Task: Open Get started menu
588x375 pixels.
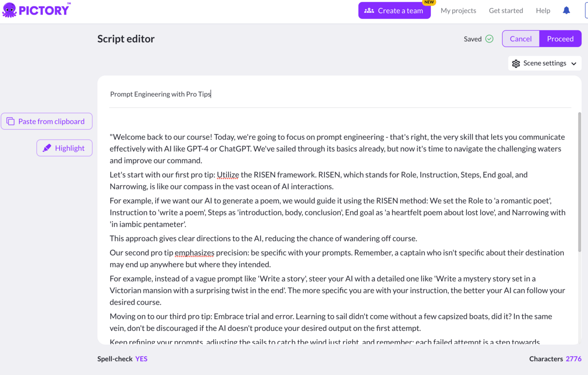Action: click(x=506, y=10)
